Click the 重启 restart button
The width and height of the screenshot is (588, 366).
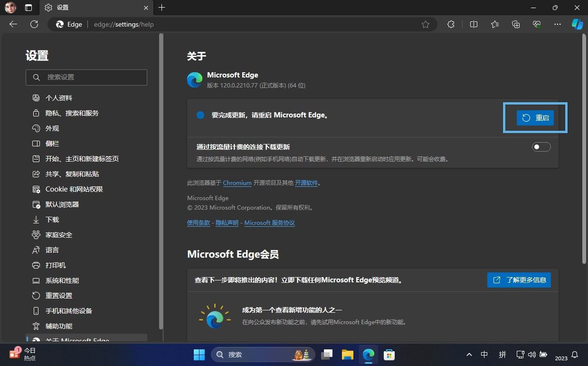535,118
